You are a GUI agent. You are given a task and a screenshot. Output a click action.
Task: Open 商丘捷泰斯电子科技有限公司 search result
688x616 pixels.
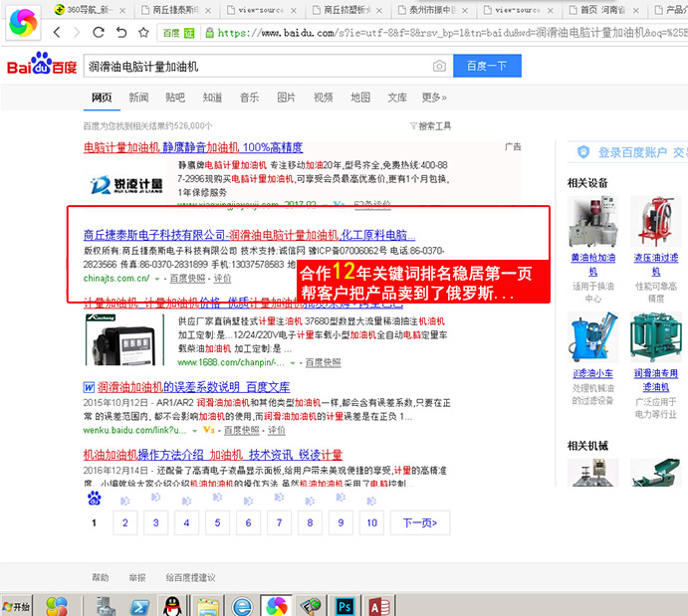[249, 235]
